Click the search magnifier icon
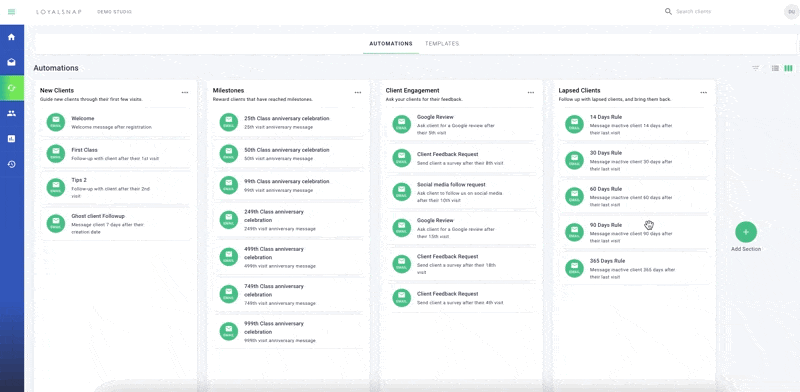The width and height of the screenshot is (800, 392). (x=668, y=11)
